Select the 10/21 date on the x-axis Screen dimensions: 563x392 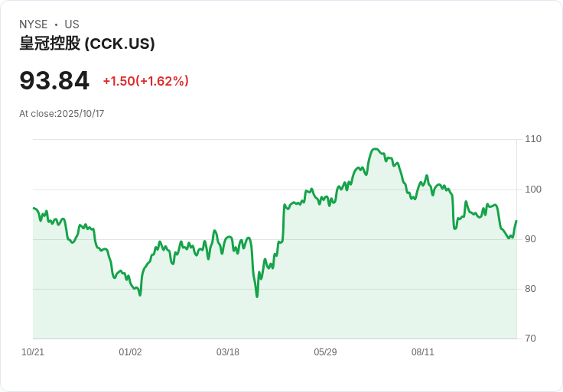[33, 352]
